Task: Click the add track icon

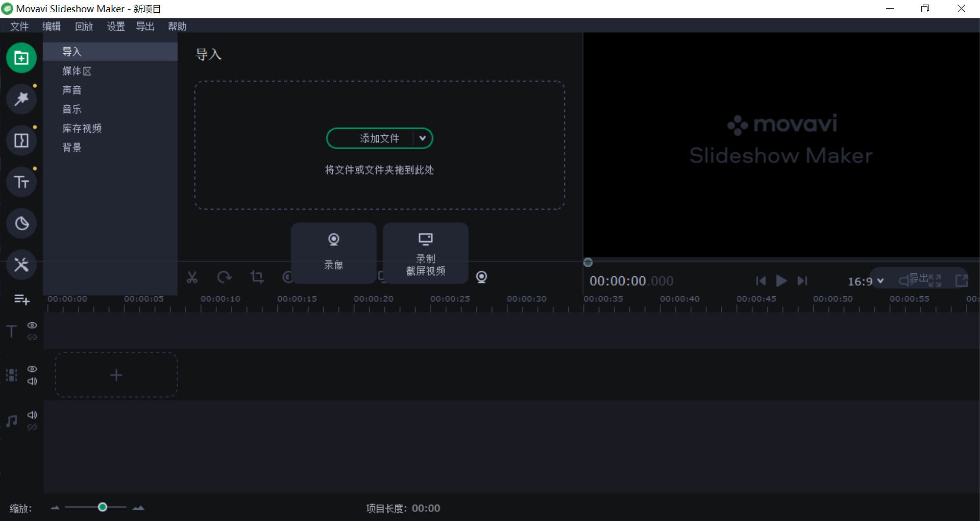Action: tap(21, 299)
